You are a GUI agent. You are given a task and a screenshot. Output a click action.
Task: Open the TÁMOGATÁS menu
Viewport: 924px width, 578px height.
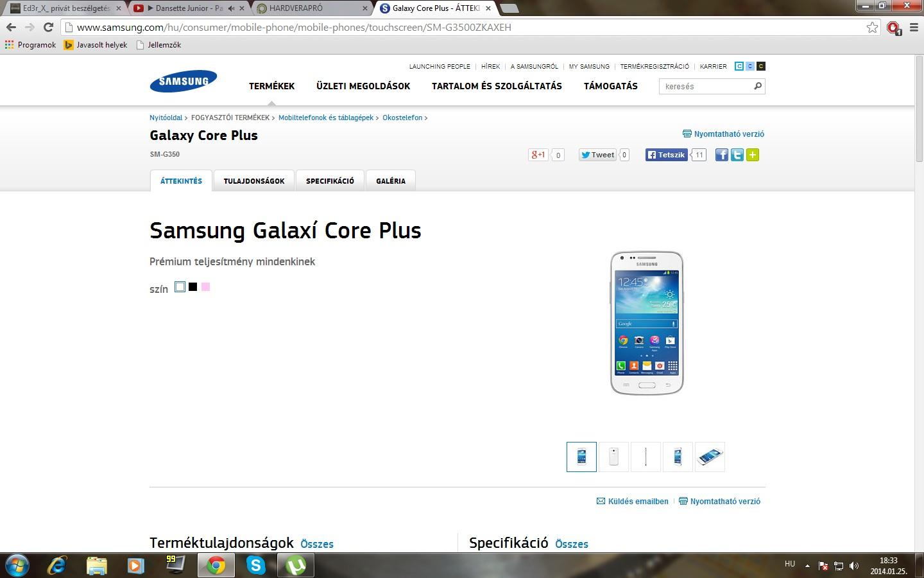tap(611, 86)
